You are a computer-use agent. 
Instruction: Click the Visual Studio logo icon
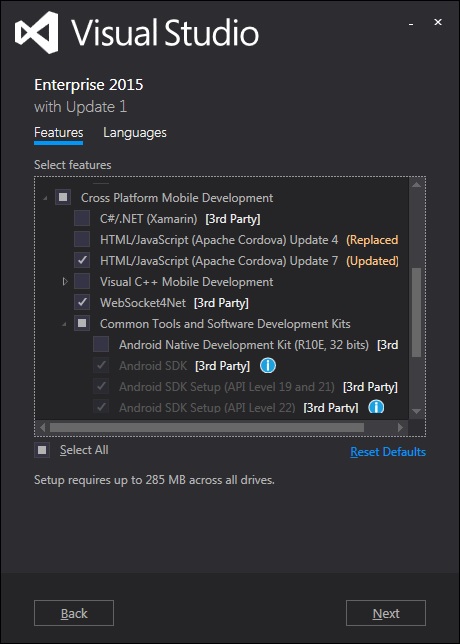37,32
